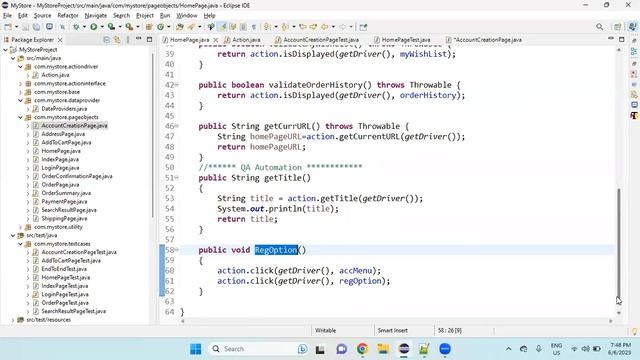This screenshot has height=360, width=640.
Task: Click the Save All toolbar icon
Action: [x=36, y=27]
